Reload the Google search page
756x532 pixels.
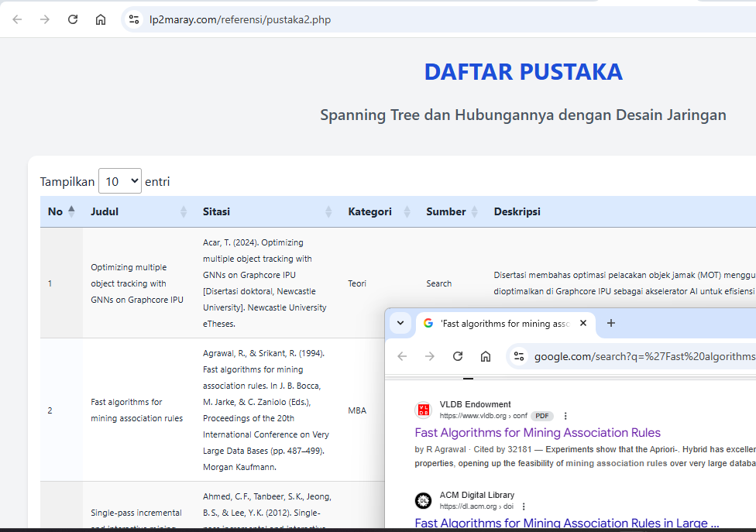pos(458,356)
